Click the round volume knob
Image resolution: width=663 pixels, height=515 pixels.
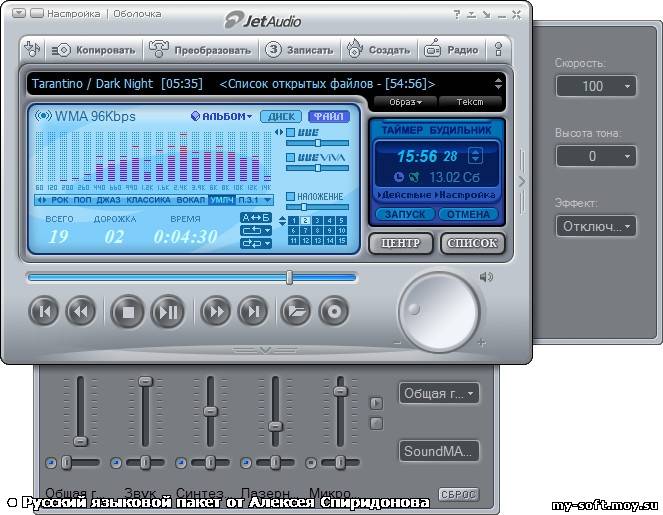click(439, 312)
